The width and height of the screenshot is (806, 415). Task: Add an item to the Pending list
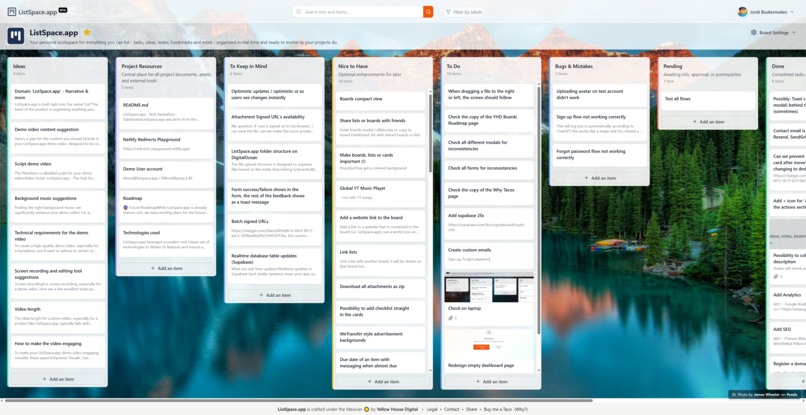708,122
